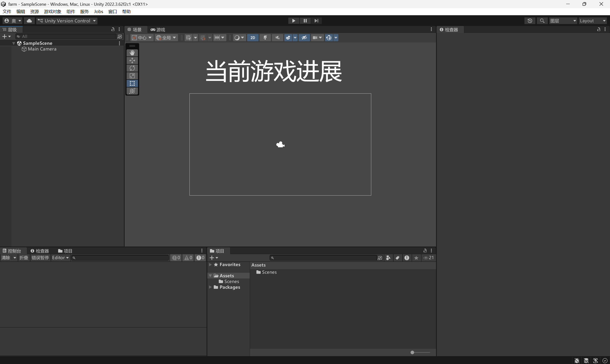Select the Hand view tool
Viewport: 610px width, 364px height.
pos(132,53)
